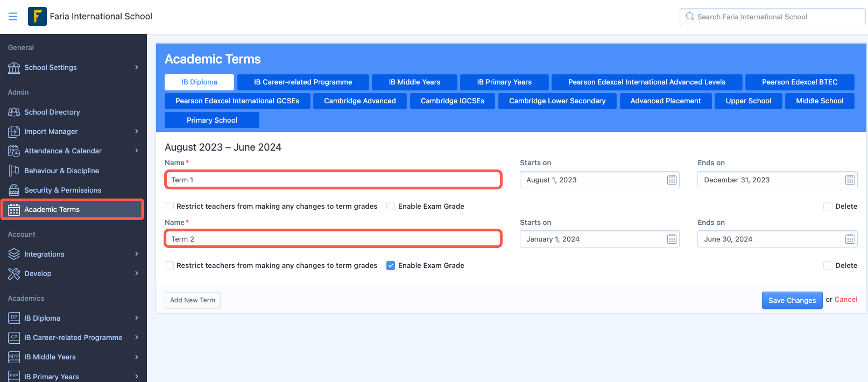868x382 pixels.
Task: Switch to the IB Middle Years tab
Action: point(414,82)
